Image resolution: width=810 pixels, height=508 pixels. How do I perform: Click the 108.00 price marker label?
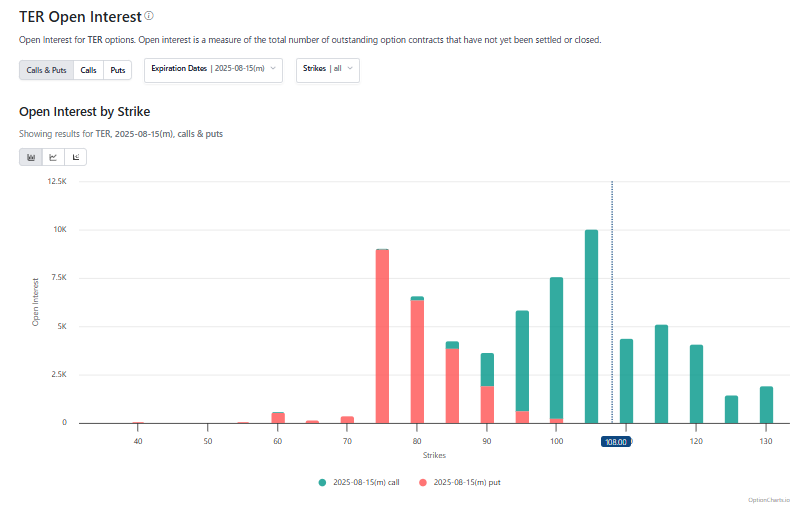[615, 441]
